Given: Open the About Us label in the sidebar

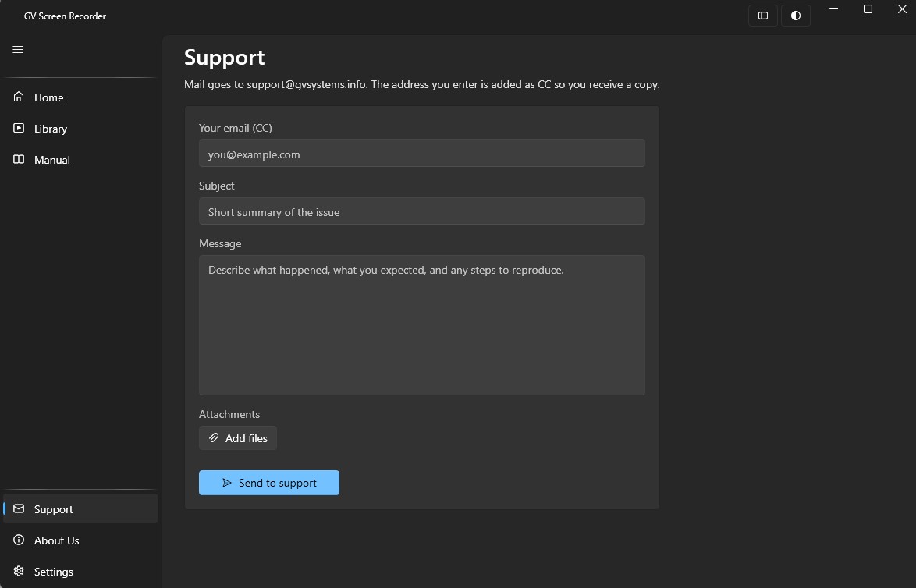Looking at the screenshot, I should click(x=57, y=540).
